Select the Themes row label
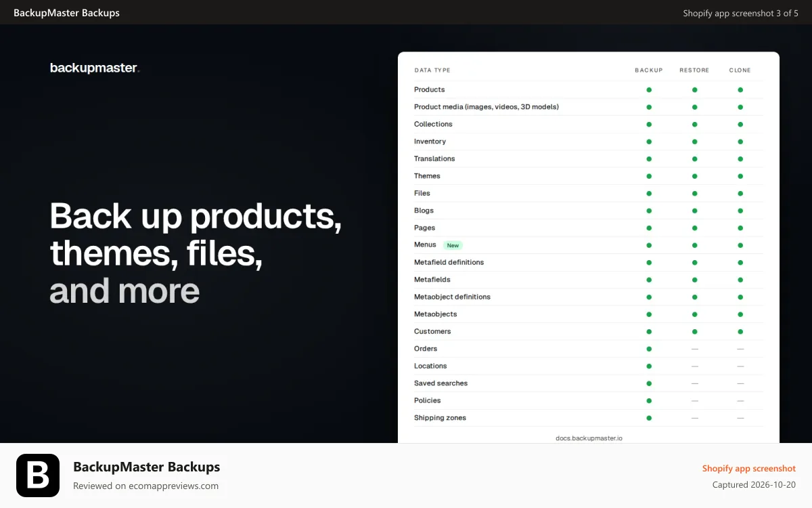This screenshot has height=508, width=812. click(427, 176)
